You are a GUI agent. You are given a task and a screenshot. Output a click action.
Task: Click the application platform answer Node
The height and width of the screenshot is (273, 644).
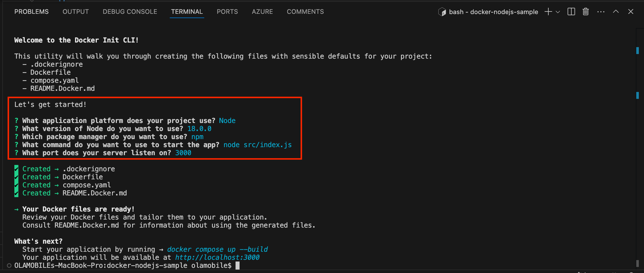tap(227, 120)
